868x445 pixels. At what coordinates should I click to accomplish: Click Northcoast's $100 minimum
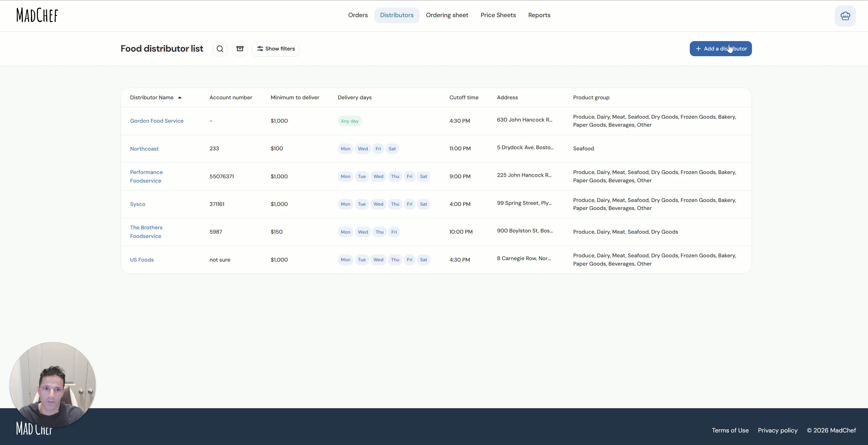point(277,149)
